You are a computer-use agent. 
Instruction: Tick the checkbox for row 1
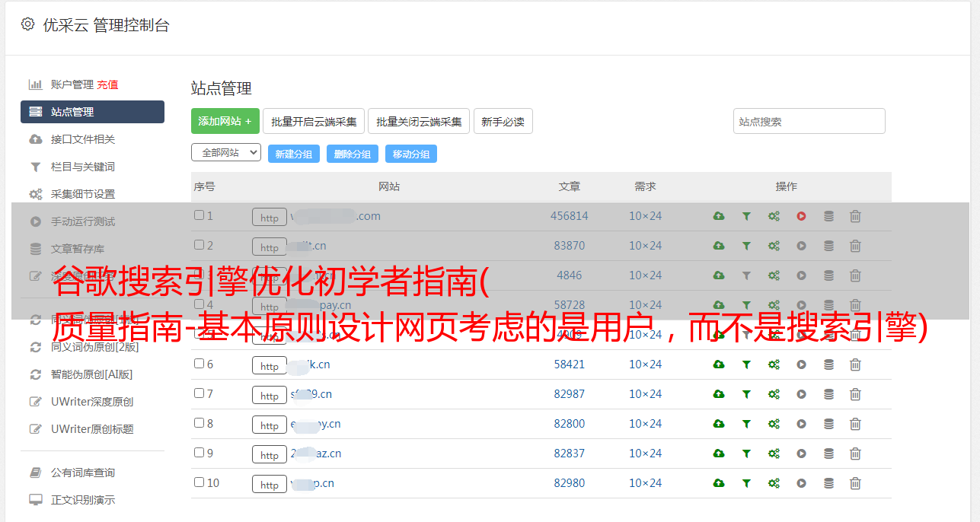199,215
